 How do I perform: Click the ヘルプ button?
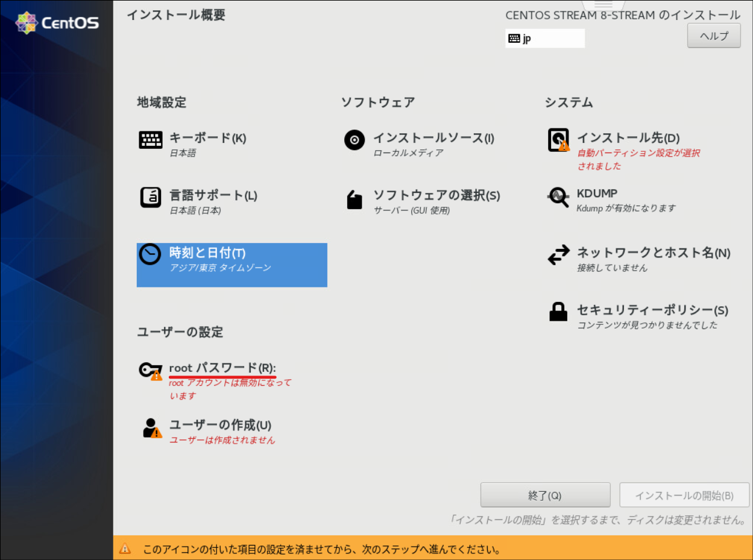[x=714, y=36]
